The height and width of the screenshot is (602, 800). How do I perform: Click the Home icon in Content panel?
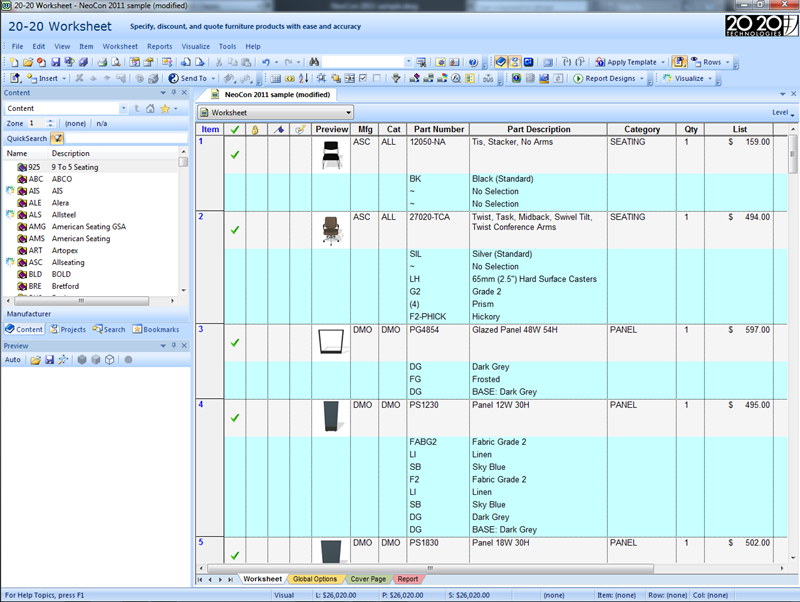coord(150,108)
